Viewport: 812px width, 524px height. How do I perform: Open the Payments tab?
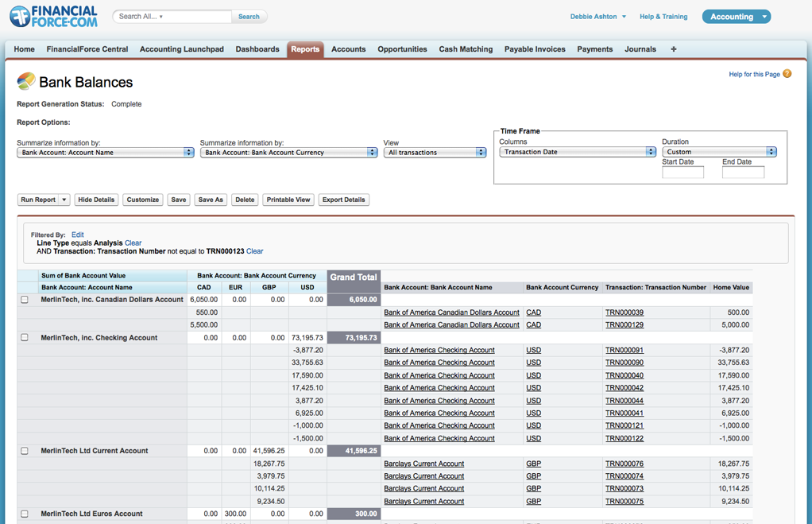pos(595,49)
